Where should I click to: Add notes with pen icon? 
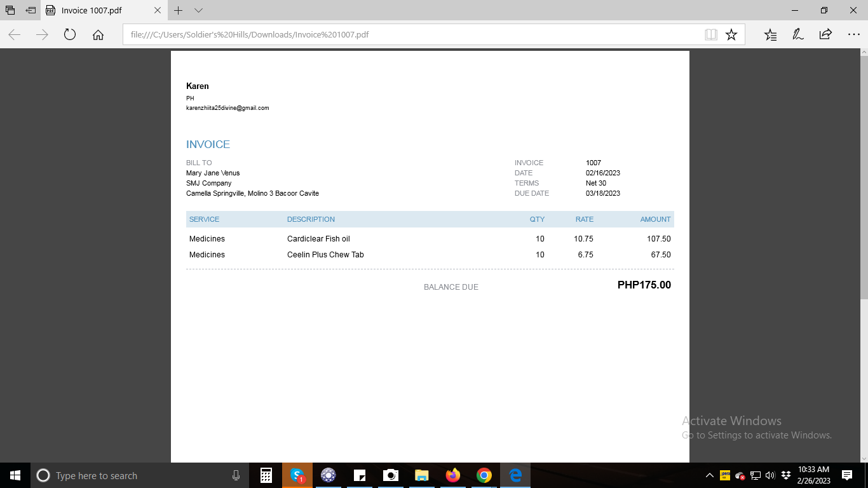pos(798,35)
